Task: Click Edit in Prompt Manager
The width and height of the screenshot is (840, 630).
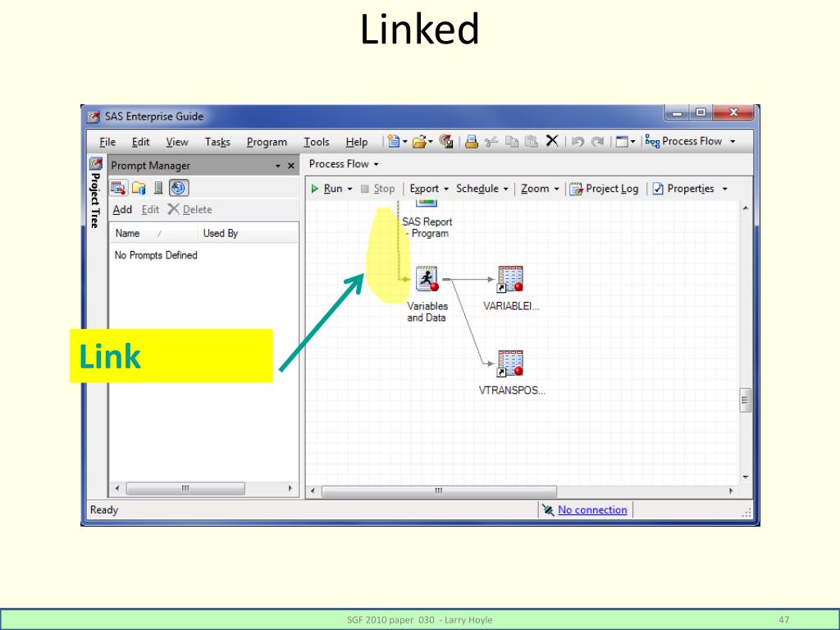Action: [151, 209]
